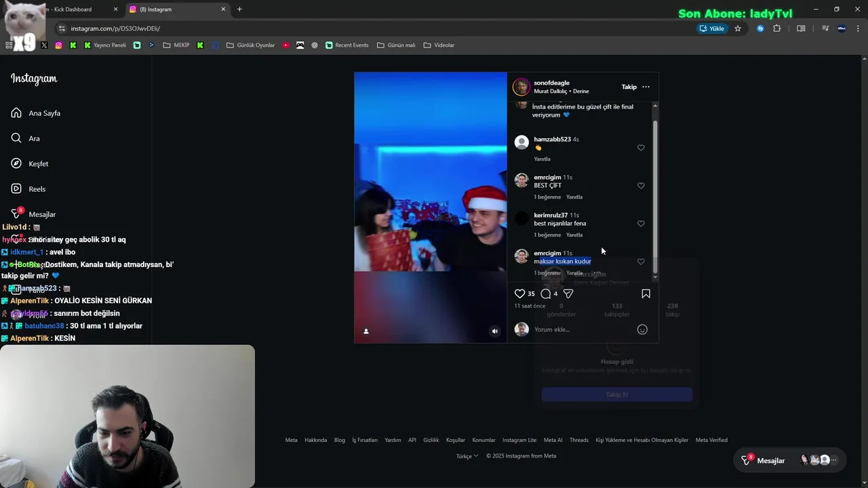Open Mesajlar messenger icon in sidebar
This screenshot has width=868, height=488.
pyautogui.click(x=17, y=213)
